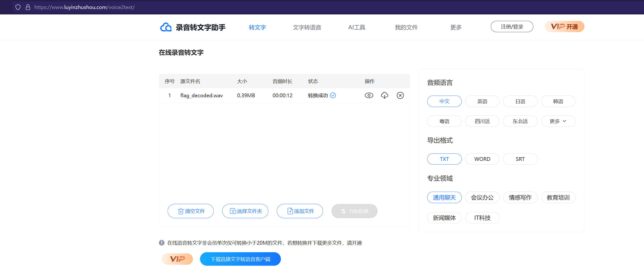Choose WORD export format

tap(482, 159)
